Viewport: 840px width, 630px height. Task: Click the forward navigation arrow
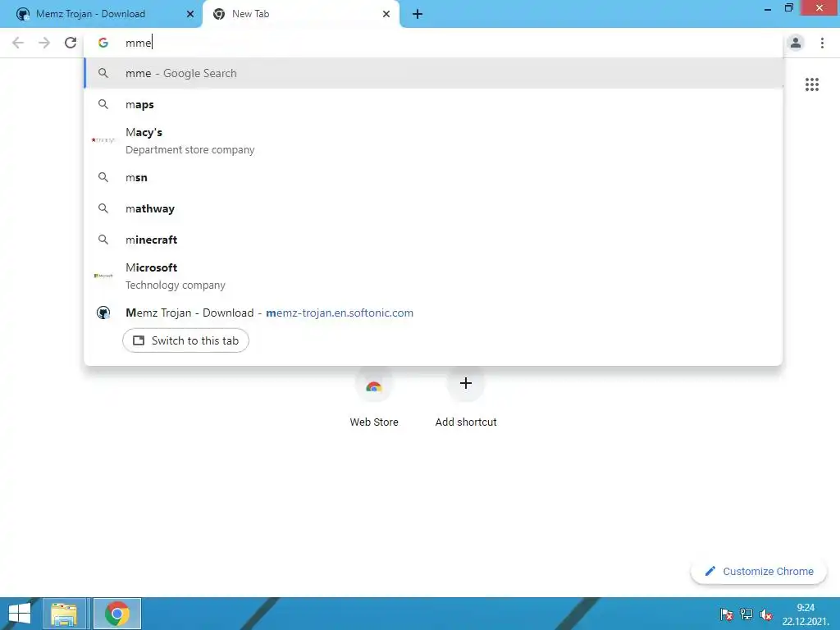(x=44, y=43)
